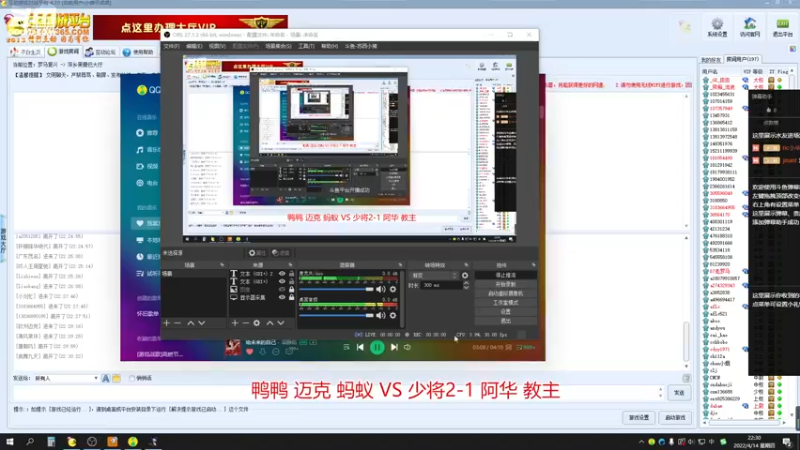This screenshot has height=450, width=800.
Task: Open source properties gear in OBS Sources panel toolbar
Action: click(257, 323)
